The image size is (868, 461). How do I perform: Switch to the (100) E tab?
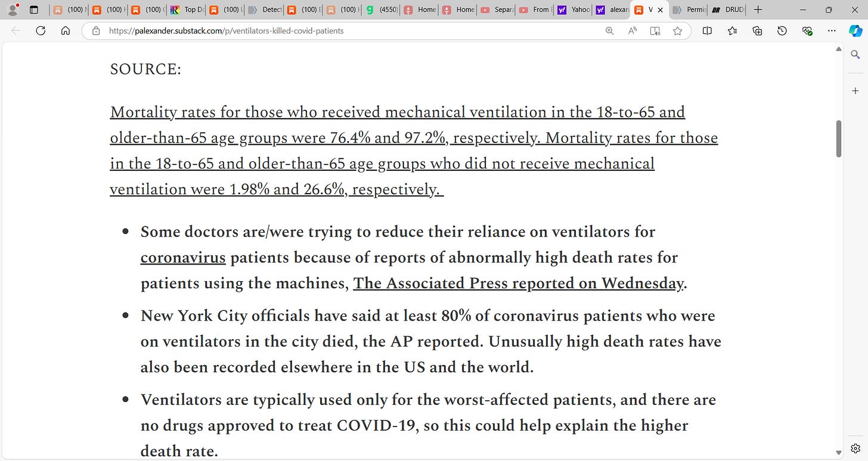[303, 10]
